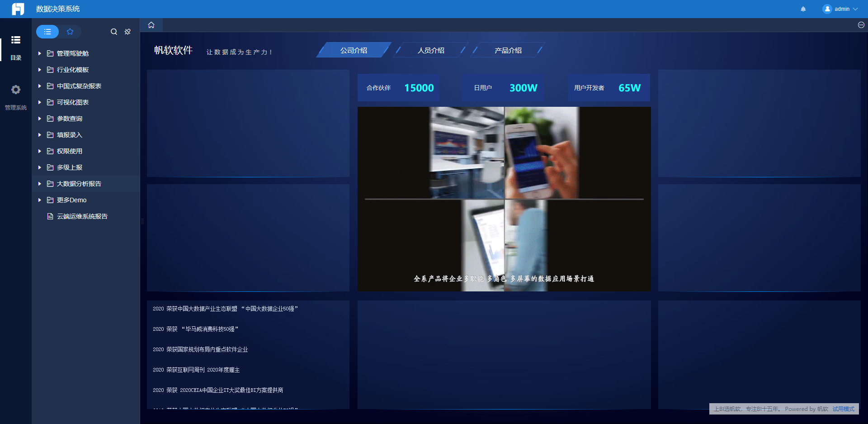The height and width of the screenshot is (424, 868).
Task: Expand the 中国式复杂报表 folder arrow
Action: click(x=40, y=86)
